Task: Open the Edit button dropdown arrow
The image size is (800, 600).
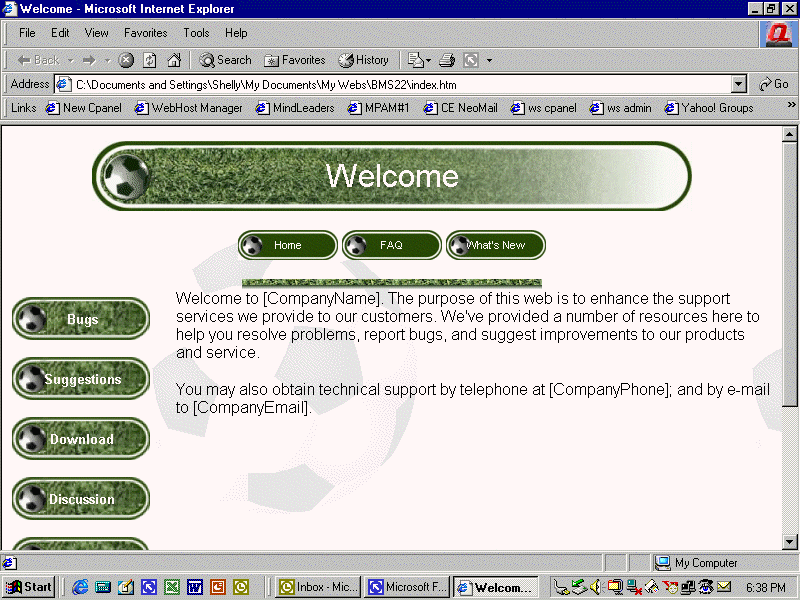Action: coord(429,60)
